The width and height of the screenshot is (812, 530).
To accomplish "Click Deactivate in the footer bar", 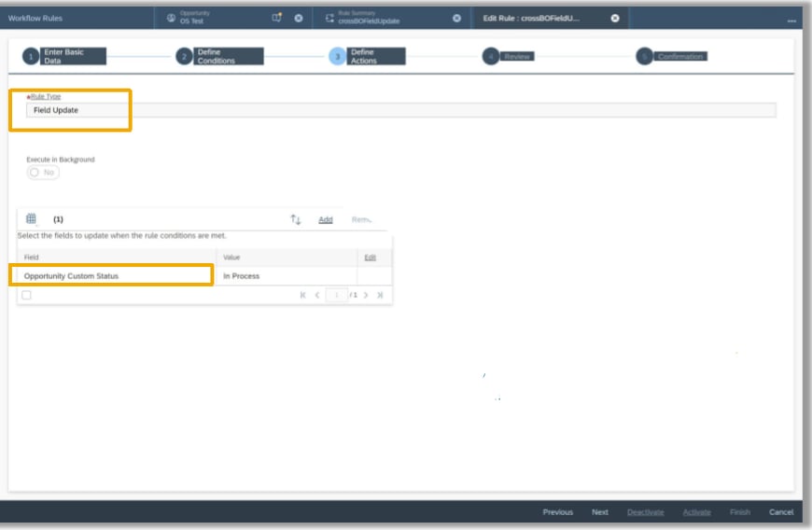I will click(645, 512).
